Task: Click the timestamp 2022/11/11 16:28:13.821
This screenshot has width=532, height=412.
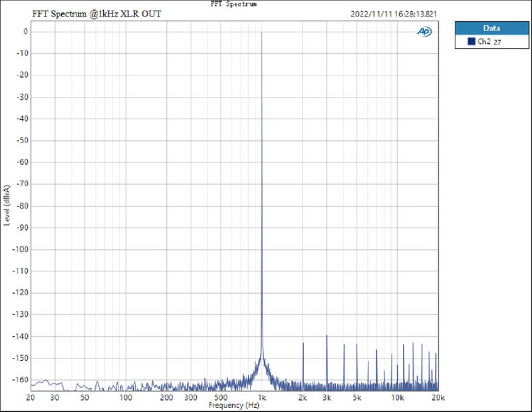Action: [394, 13]
